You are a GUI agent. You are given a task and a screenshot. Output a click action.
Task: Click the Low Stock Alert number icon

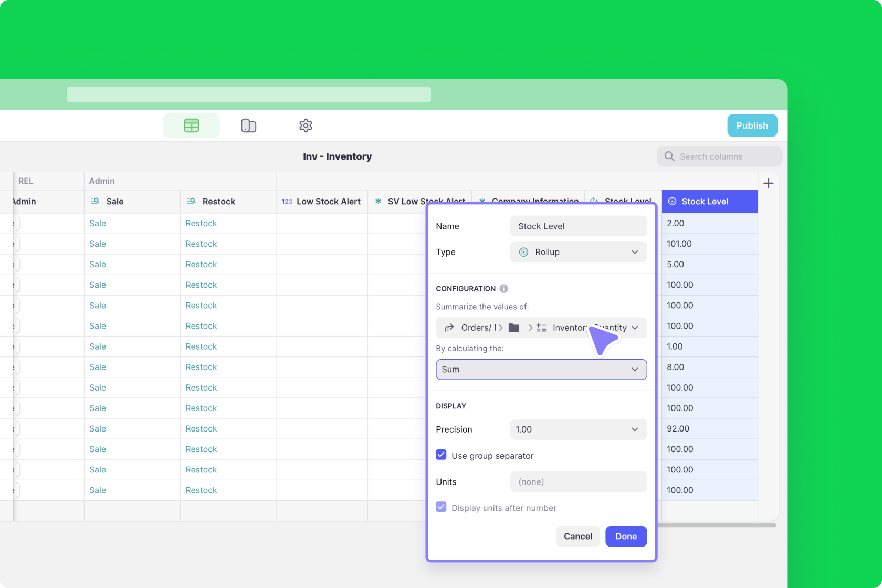pyautogui.click(x=287, y=202)
